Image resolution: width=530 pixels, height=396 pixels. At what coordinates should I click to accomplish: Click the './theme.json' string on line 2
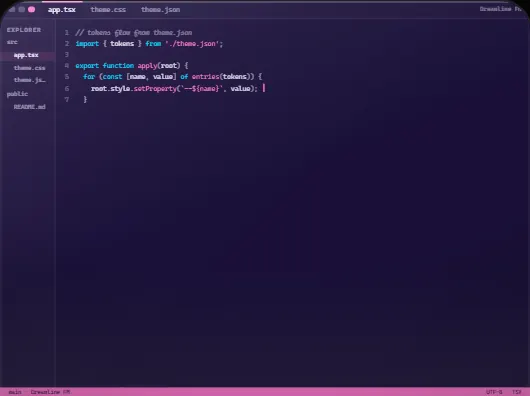tap(192, 44)
